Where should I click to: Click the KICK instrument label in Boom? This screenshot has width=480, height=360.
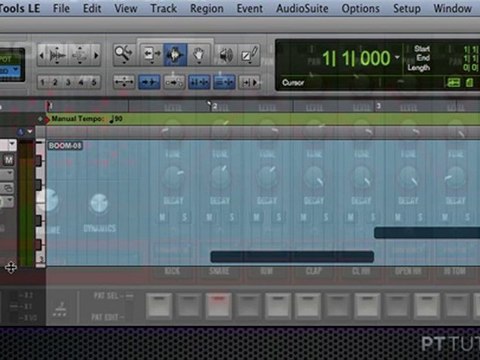click(x=172, y=271)
